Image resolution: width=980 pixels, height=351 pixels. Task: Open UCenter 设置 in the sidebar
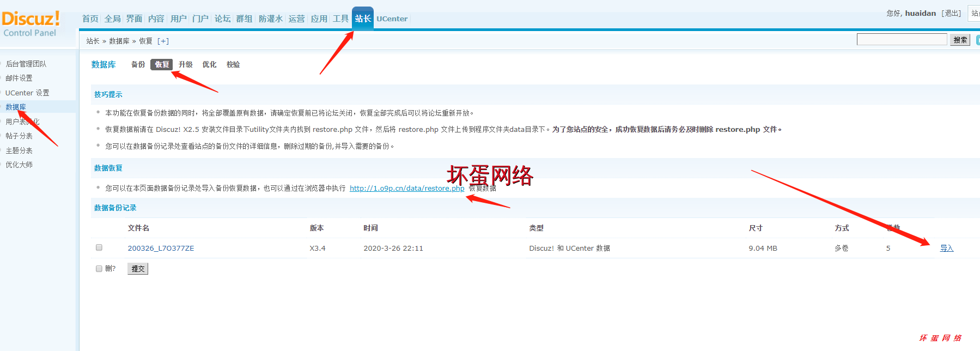(x=27, y=93)
